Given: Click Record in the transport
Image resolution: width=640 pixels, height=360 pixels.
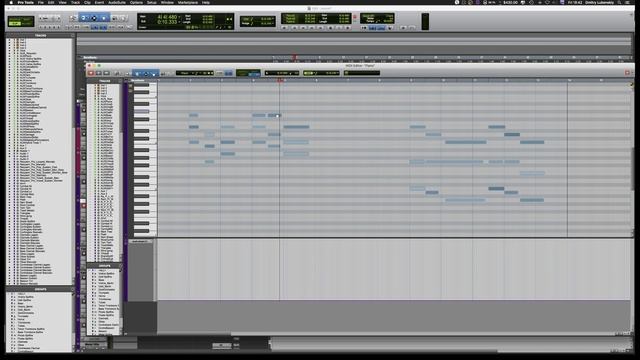Looking at the screenshot, I should click(347, 28).
